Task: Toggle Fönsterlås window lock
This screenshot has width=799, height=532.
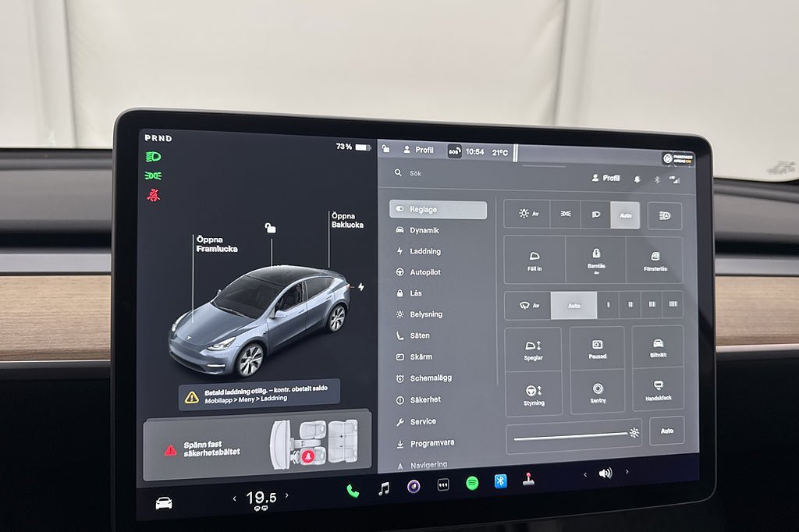Action: tap(654, 260)
